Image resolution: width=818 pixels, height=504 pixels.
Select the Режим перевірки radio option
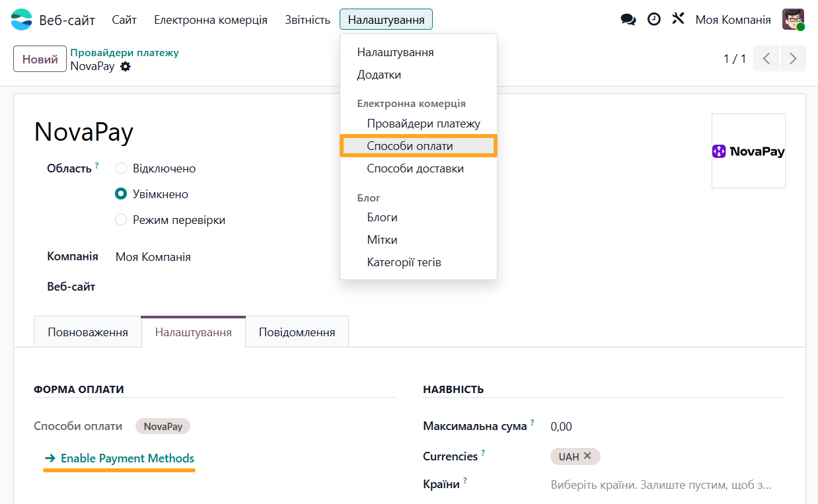pyautogui.click(x=121, y=220)
